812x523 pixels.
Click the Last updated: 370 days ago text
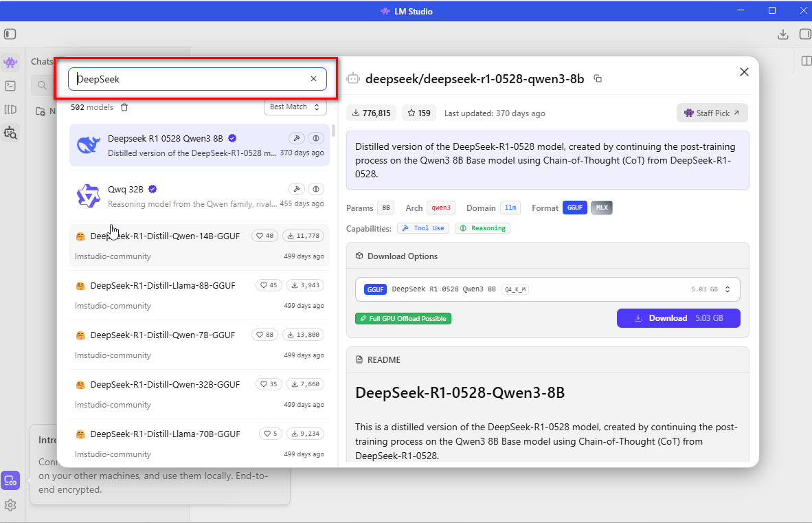click(x=495, y=113)
